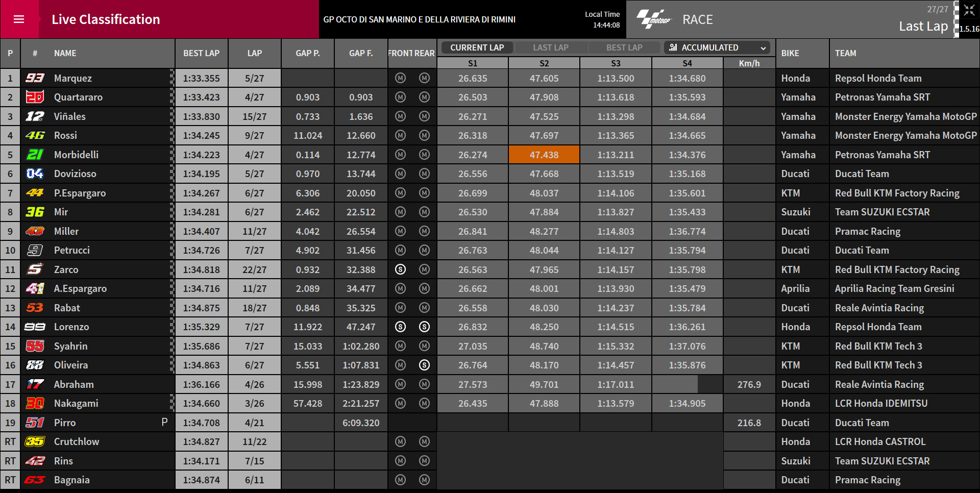Screen dimensions: 980x493
Task: Click Rossi's number 46 badge
Action: 35,135
